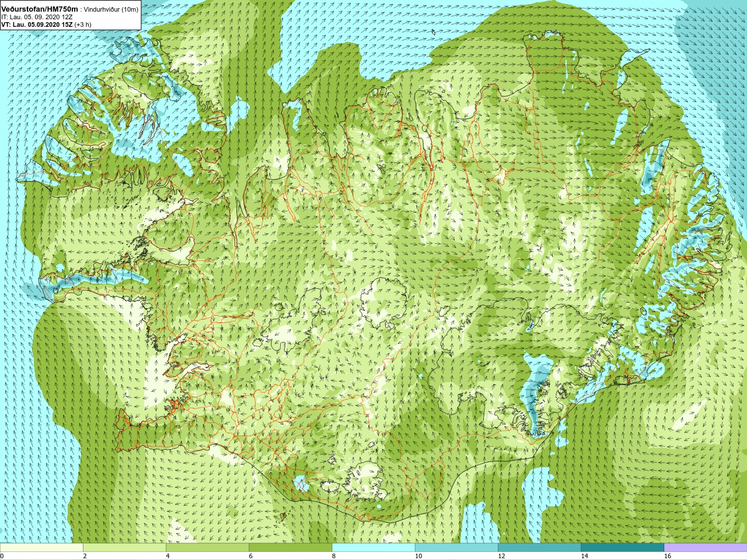The width and height of the screenshot is (747, 560).
Task: Click the 'Vindurhviður (10m)' label
Action: [111, 9]
